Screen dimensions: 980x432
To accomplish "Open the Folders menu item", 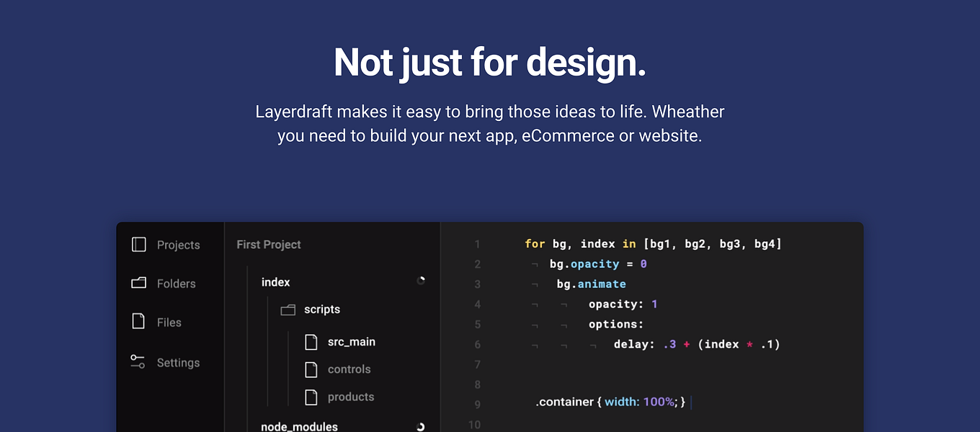I will [164, 284].
